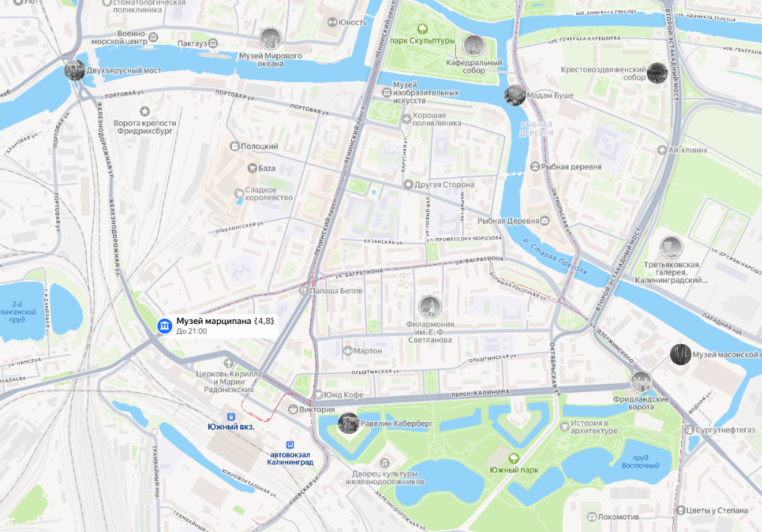Open the Хорошая поликлиника medical icon
This screenshot has height=532, width=762.
coord(406,119)
